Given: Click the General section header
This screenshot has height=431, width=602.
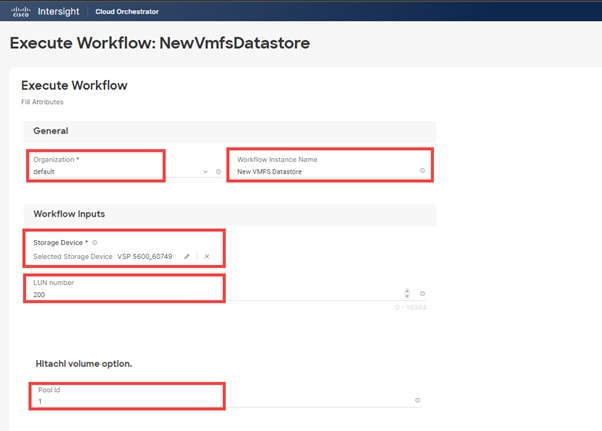Looking at the screenshot, I should [230, 131].
